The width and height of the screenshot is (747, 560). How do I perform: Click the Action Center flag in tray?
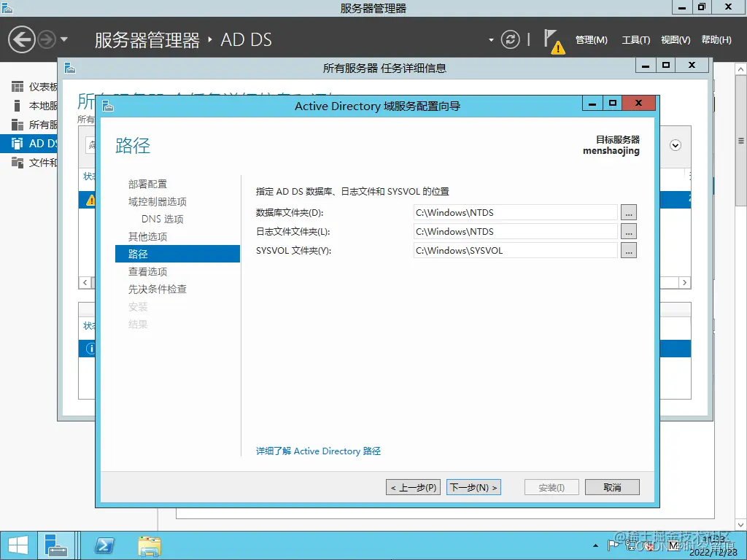point(613,545)
